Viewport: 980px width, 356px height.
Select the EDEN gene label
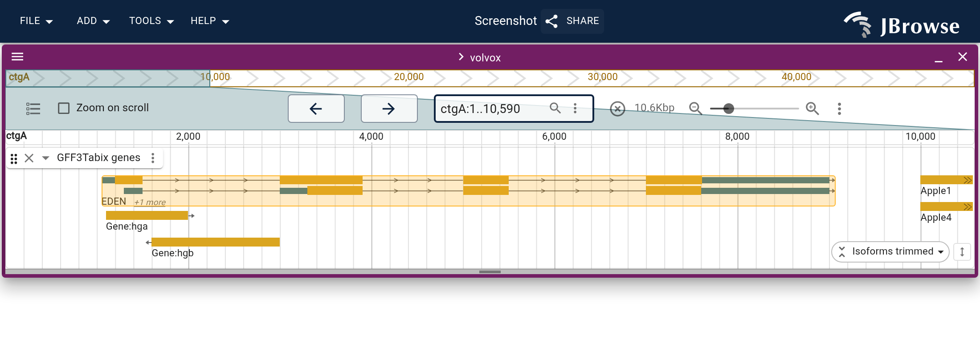coord(114,202)
